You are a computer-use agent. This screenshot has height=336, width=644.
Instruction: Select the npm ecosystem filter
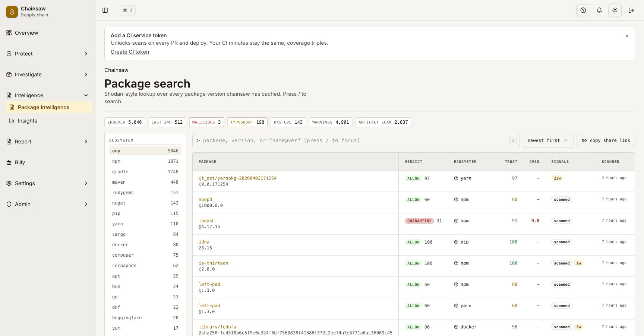pos(145,161)
